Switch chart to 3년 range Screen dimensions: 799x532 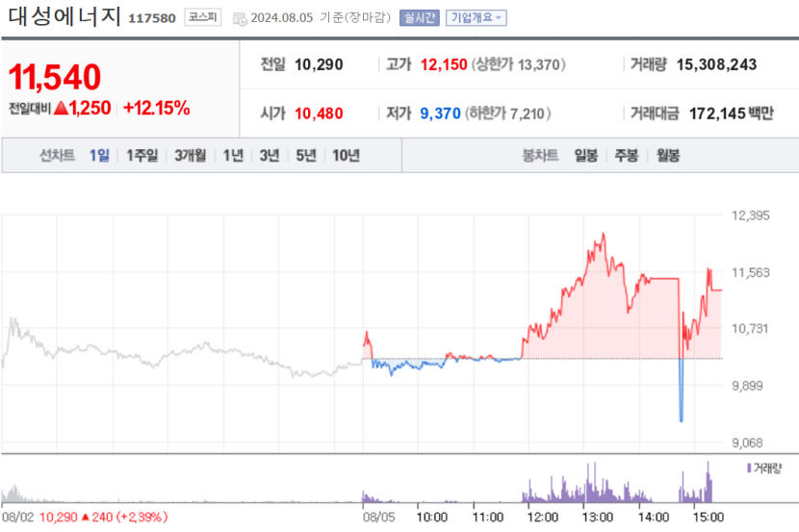coord(269,155)
